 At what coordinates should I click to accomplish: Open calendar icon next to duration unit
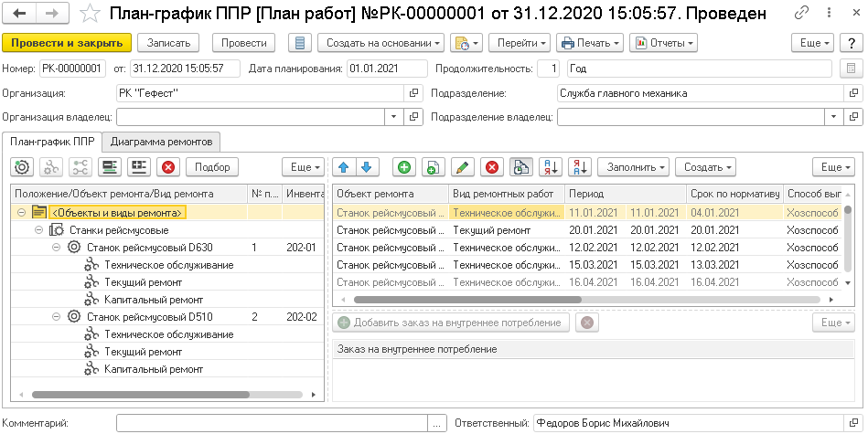(852, 69)
